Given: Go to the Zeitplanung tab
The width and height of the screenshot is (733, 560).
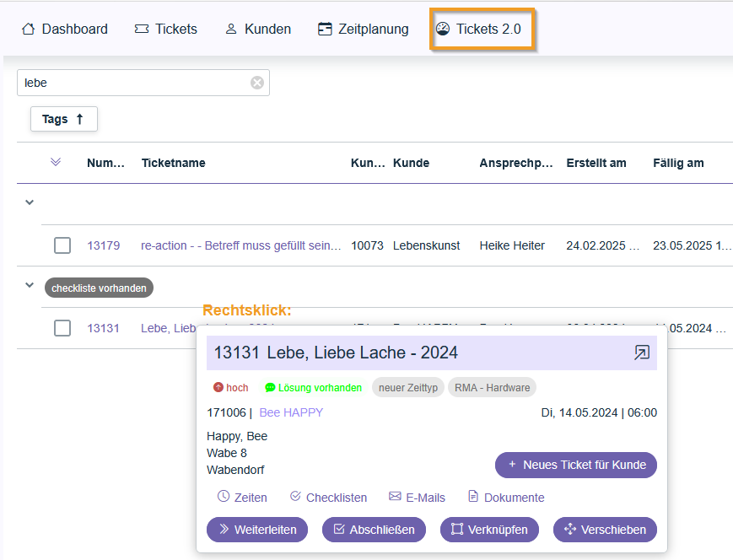Looking at the screenshot, I should coord(364,30).
